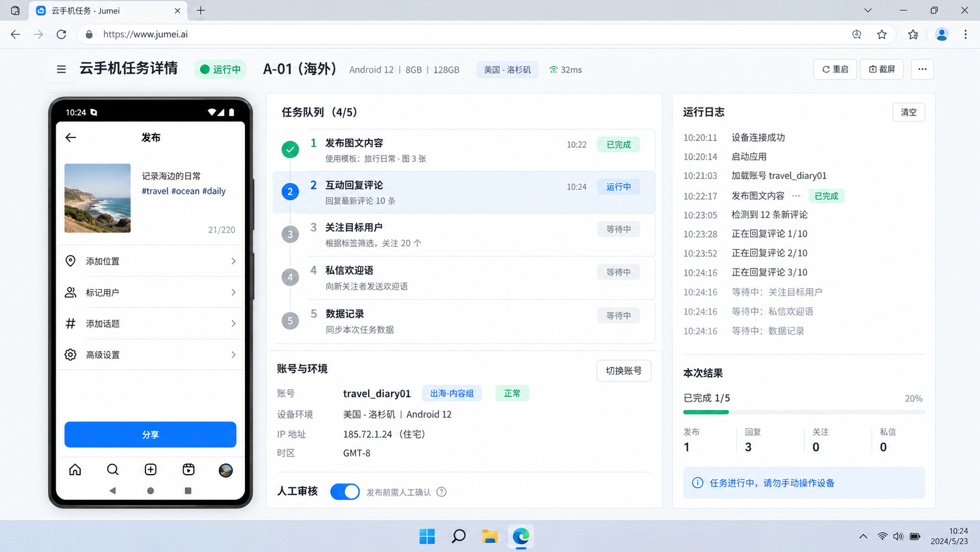Toggle the 人工审核 switch
980x552 pixels.
(x=345, y=492)
